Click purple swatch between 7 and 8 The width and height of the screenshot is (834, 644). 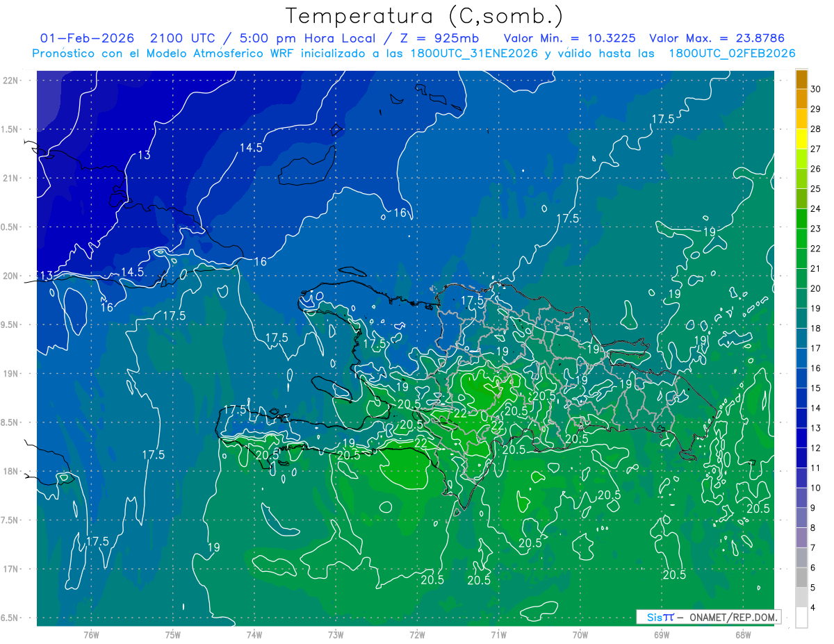tap(801, 538)
